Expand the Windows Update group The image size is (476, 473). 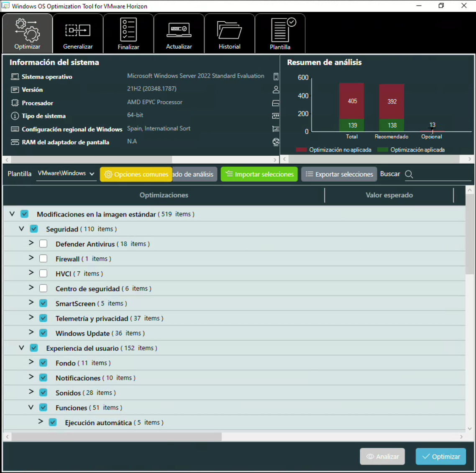point(31,332)
